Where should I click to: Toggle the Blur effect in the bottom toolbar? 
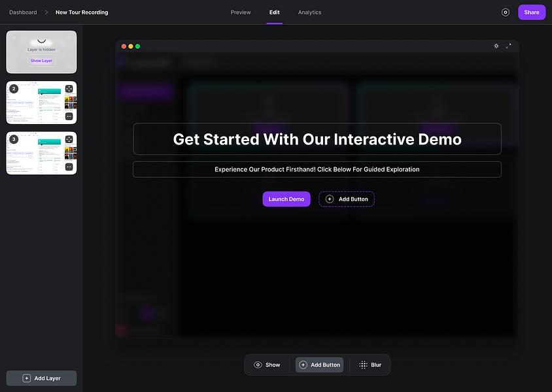tap(370, 365)
